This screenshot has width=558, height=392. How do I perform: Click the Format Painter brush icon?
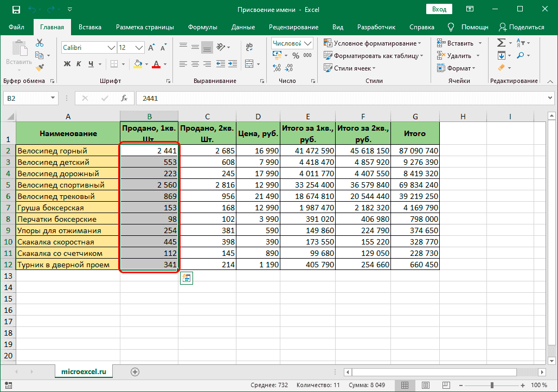(40, 67)
